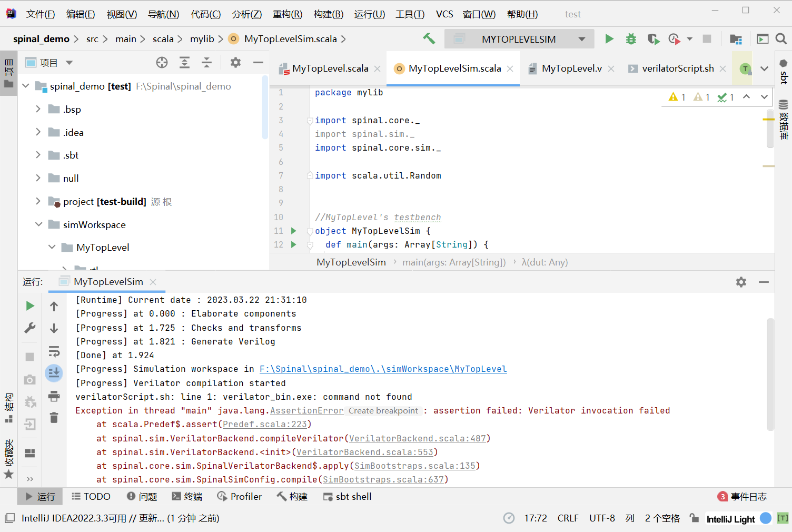Image resolution: width=792 pixels, height=532 pixels.
Task: Locate opened file using the crosshair icon
Action: click(x=162, y=62)
